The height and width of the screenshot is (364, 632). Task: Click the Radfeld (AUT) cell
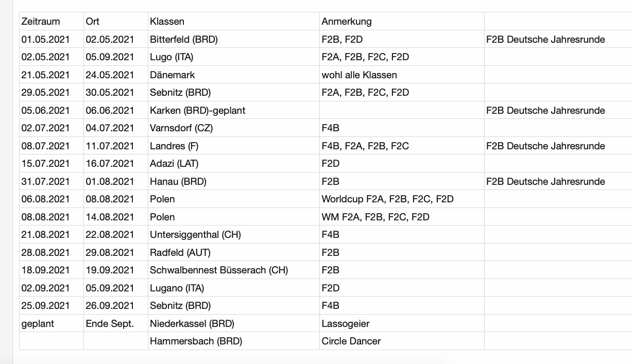pos(233,252)
